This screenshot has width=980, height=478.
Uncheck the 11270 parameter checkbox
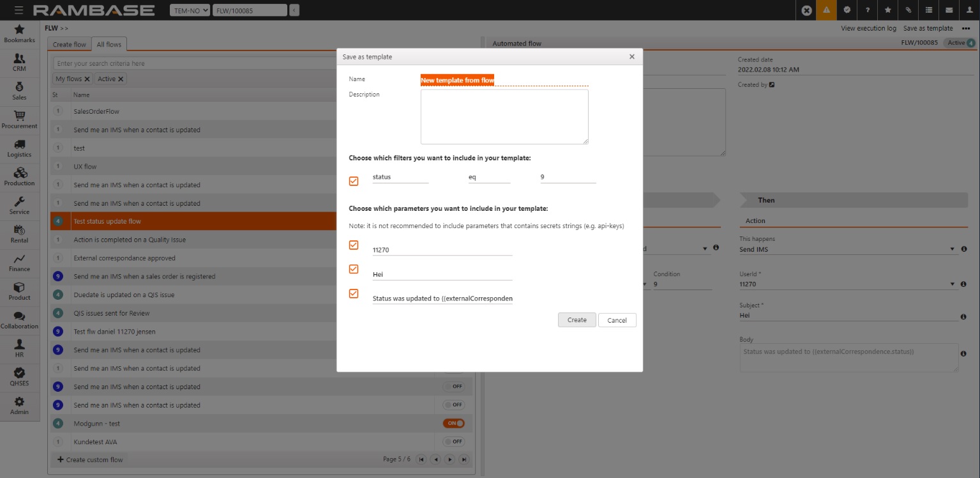click(x=354, y=245)
